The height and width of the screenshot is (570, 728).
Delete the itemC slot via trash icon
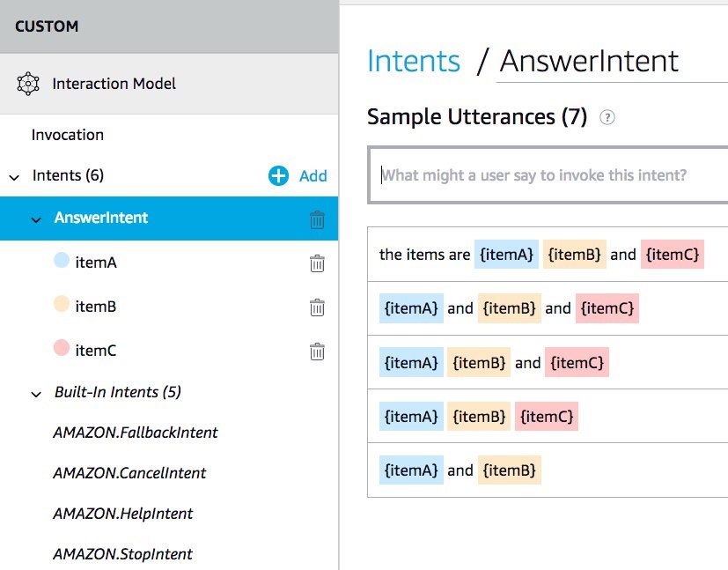tap(317, 351)
